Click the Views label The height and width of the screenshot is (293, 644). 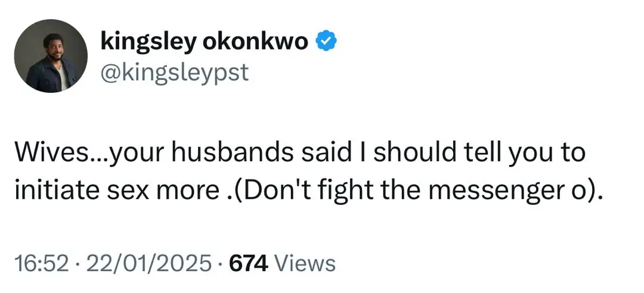click(306, 263)
